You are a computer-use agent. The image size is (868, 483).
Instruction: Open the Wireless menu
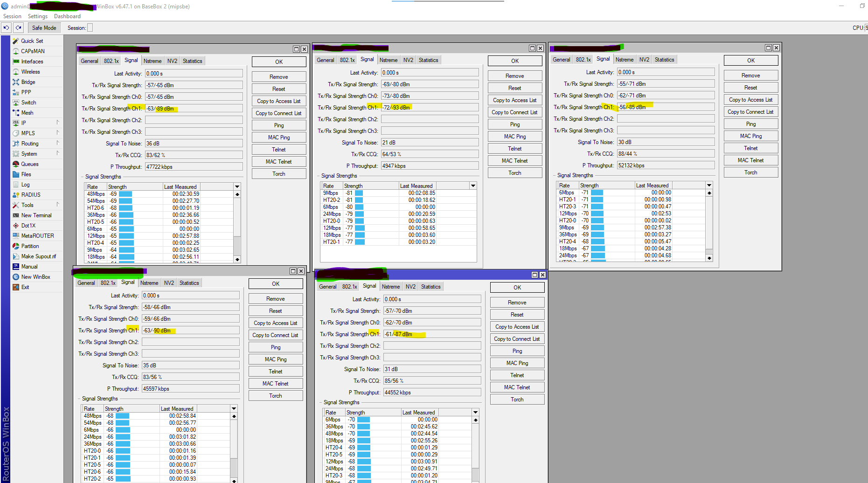[x=30, y=72]
